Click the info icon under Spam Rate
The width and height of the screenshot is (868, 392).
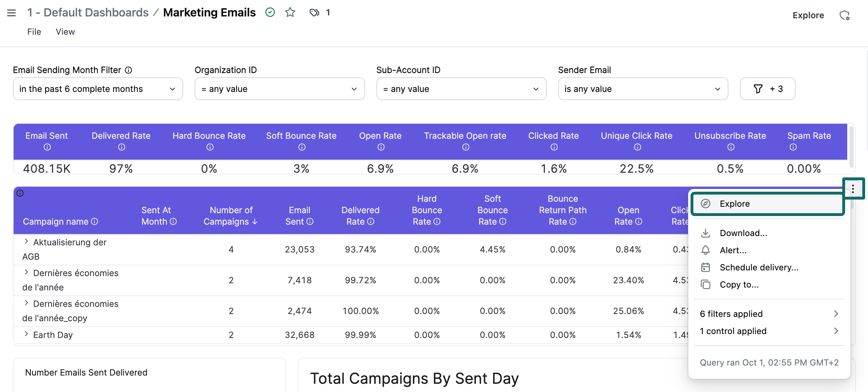coord(793,147)
